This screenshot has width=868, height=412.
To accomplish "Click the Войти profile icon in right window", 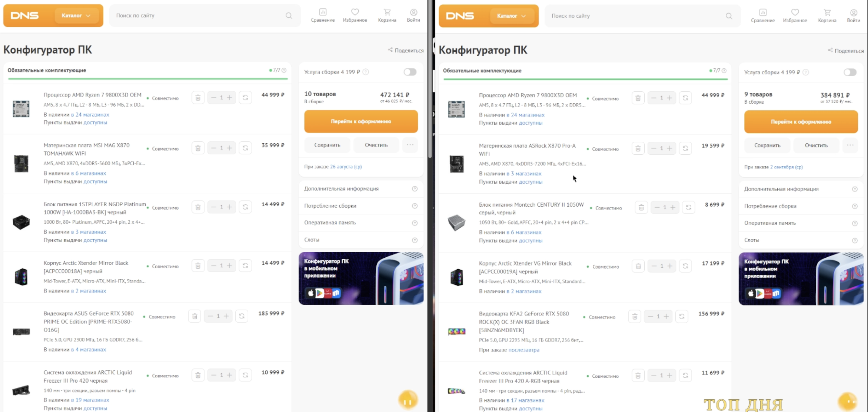I will (x=854, y=13).
